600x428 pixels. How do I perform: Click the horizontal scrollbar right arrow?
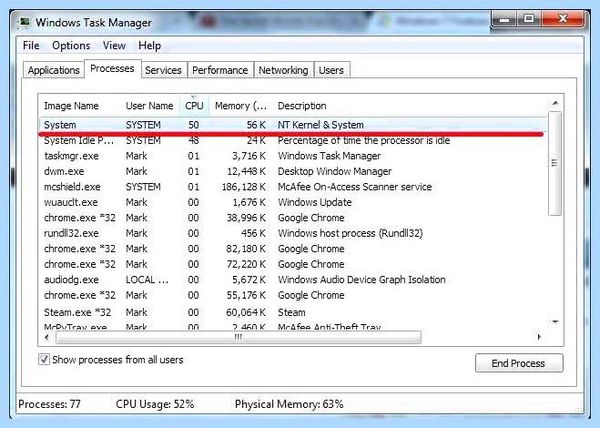coord(539,337)
